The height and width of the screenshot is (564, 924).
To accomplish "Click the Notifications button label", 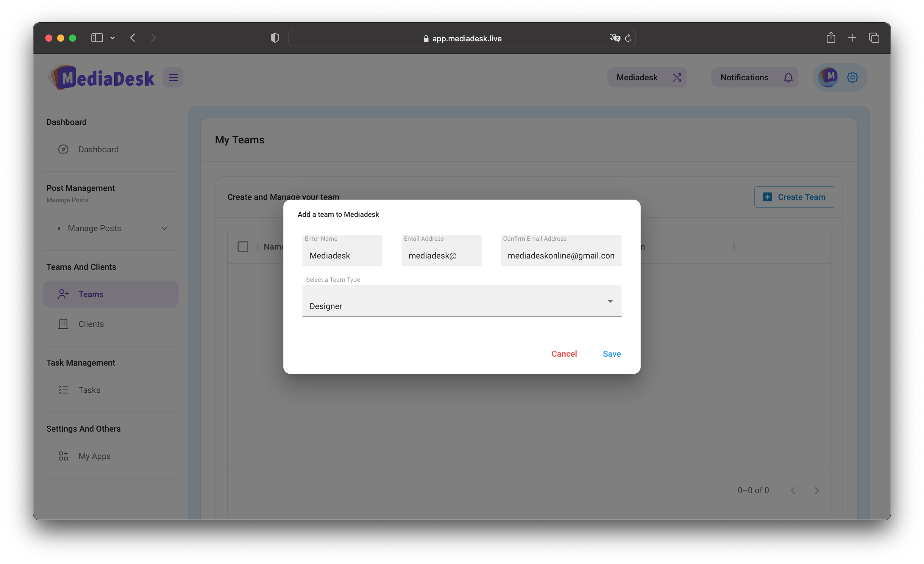I will 744,78.
